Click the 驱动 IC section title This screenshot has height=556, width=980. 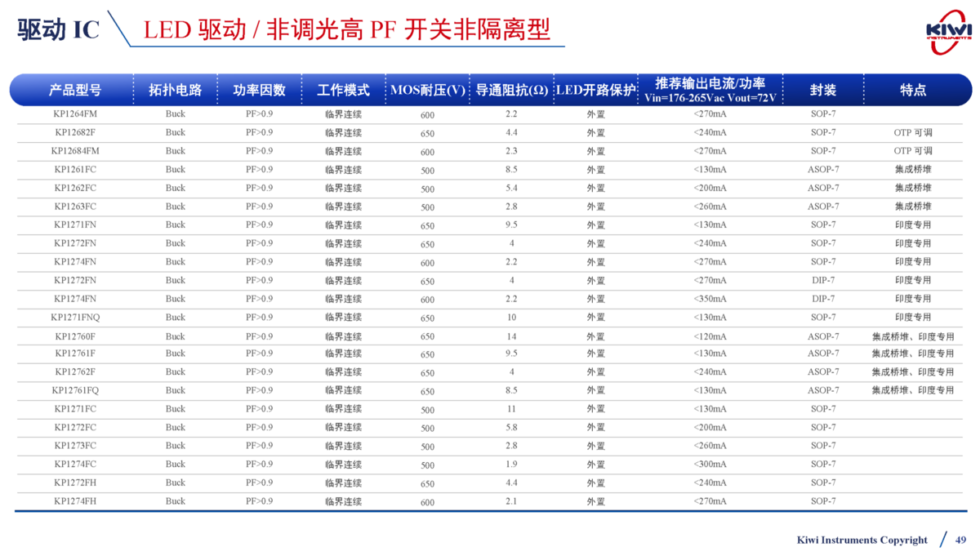point(59,29)
